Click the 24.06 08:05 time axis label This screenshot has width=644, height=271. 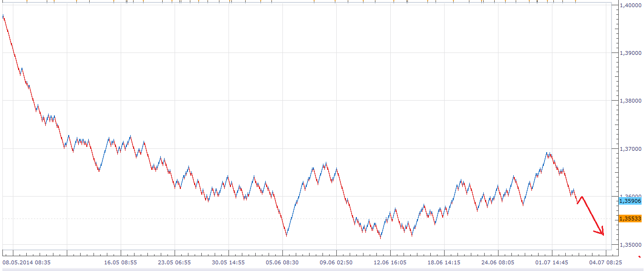(498, 262)
